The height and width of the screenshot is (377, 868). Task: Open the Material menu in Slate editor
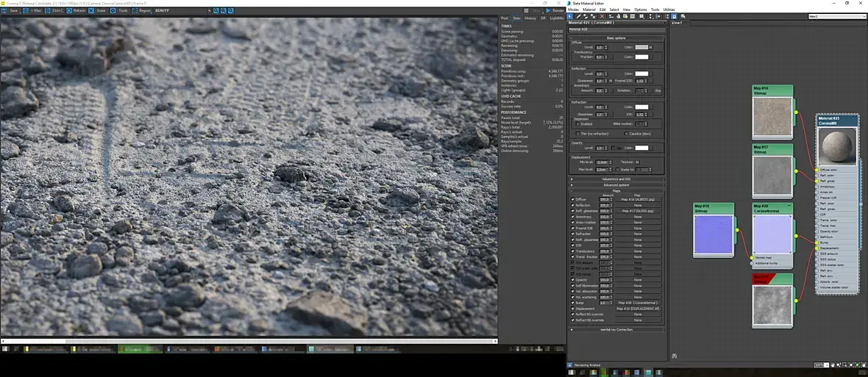pyautogui.click(x=589, y=10)
